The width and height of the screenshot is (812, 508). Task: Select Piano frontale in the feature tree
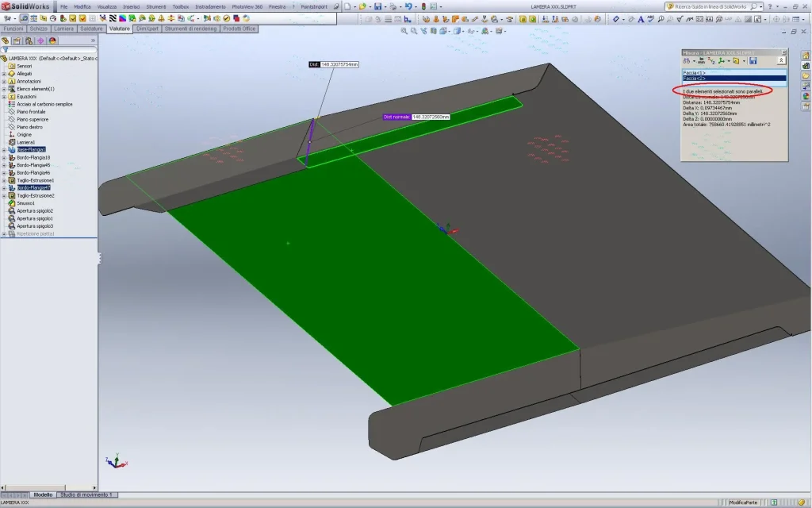coord(31,112)
